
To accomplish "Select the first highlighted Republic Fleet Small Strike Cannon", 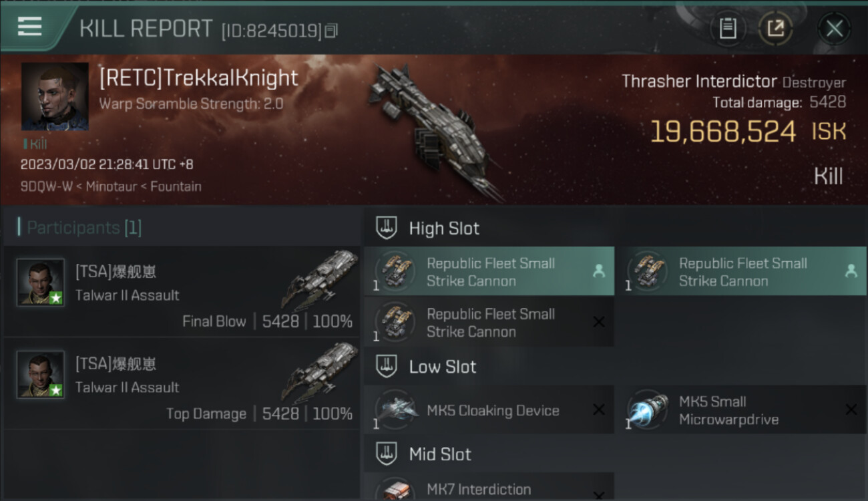I will (x=489, y=271).
